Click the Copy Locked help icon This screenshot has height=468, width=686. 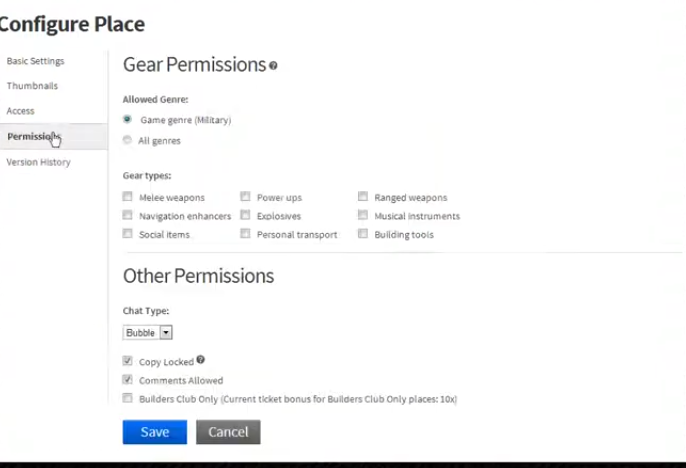(x=200, y=360)
